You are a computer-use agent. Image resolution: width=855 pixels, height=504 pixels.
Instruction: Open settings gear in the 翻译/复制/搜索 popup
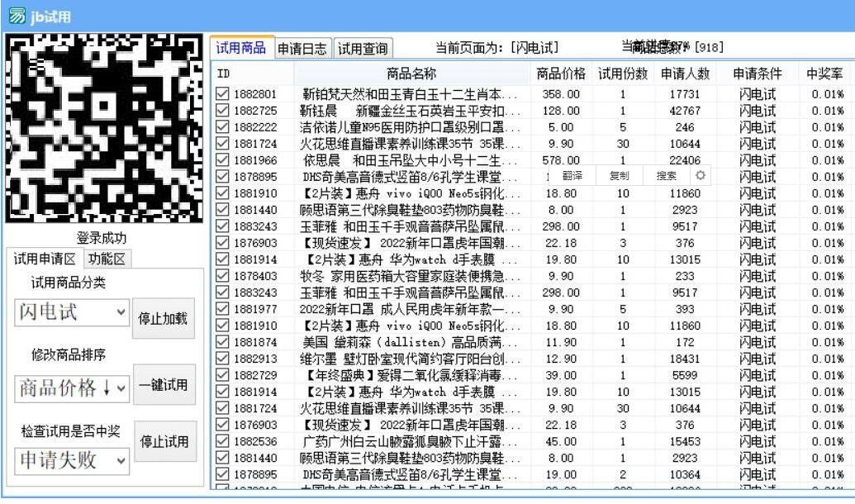pyautogui.click(x=701, y=175)
